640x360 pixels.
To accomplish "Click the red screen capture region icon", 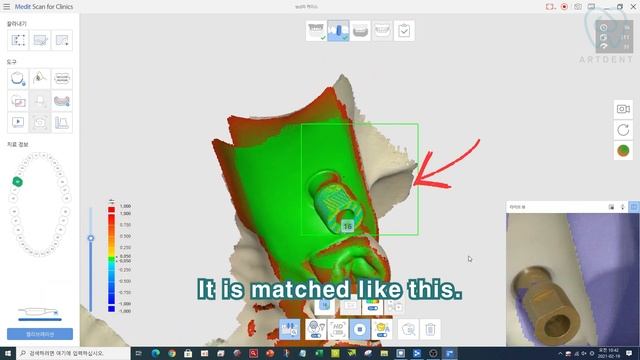I will 550,7.
